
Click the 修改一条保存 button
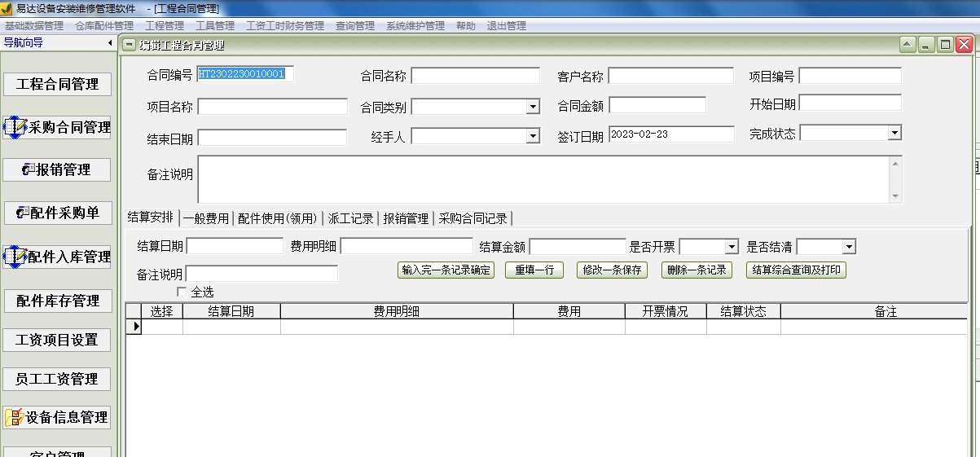tap(612, 270)
